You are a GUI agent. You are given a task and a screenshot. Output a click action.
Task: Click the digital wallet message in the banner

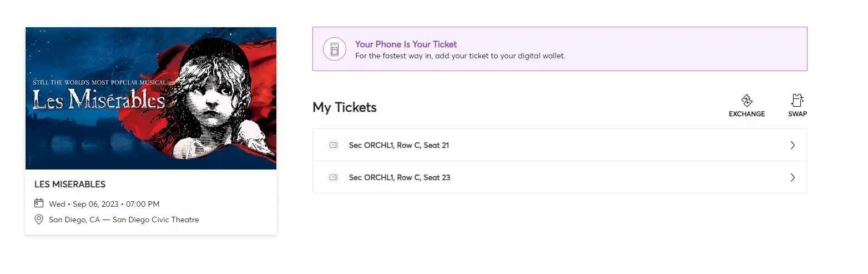[460, 56]
